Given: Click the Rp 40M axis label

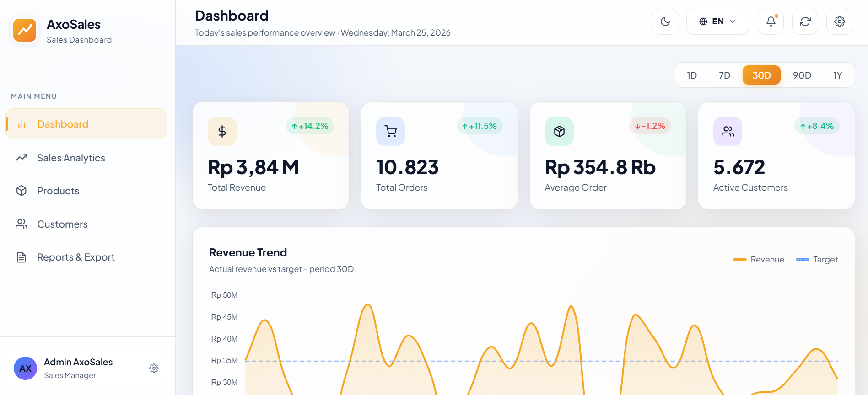Looking at the screenshot, I should [224, 339].
